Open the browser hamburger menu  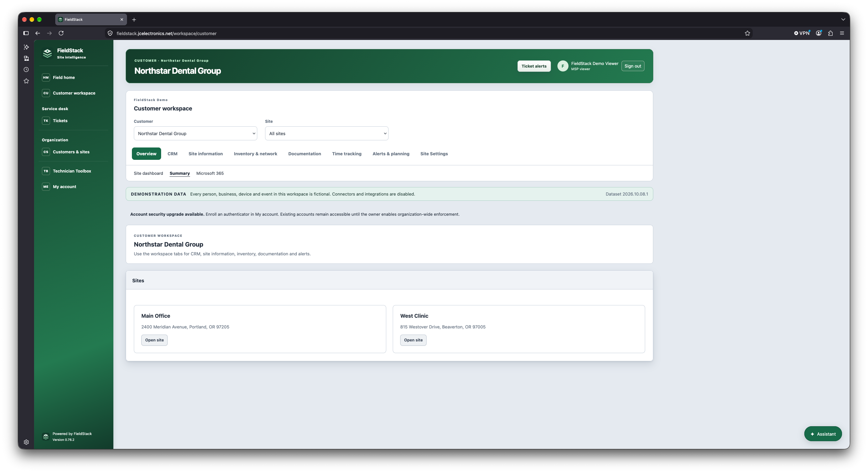coord(842,33)
